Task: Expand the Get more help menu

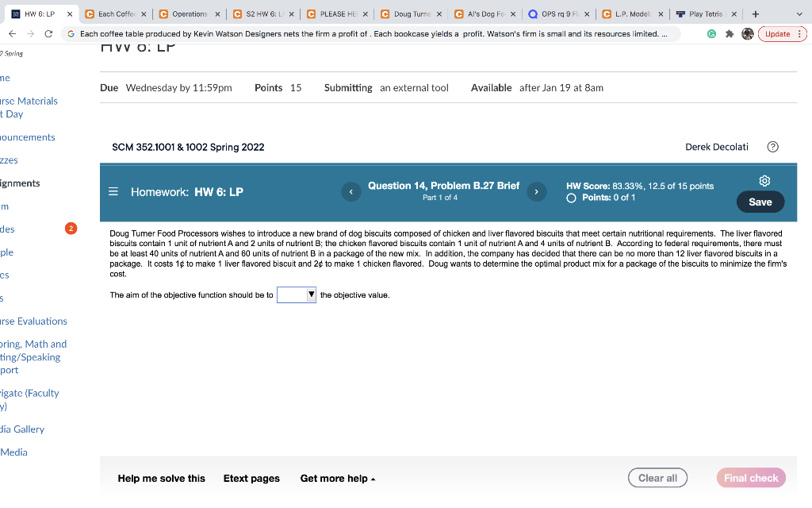Action: 338,479
